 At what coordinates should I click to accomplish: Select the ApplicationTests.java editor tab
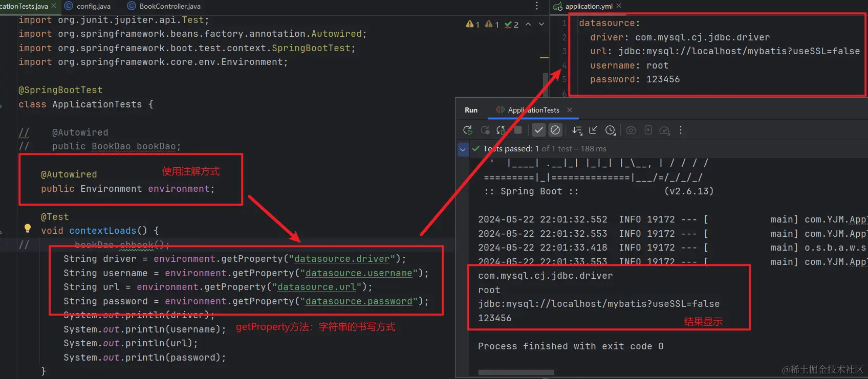point(24,6)
